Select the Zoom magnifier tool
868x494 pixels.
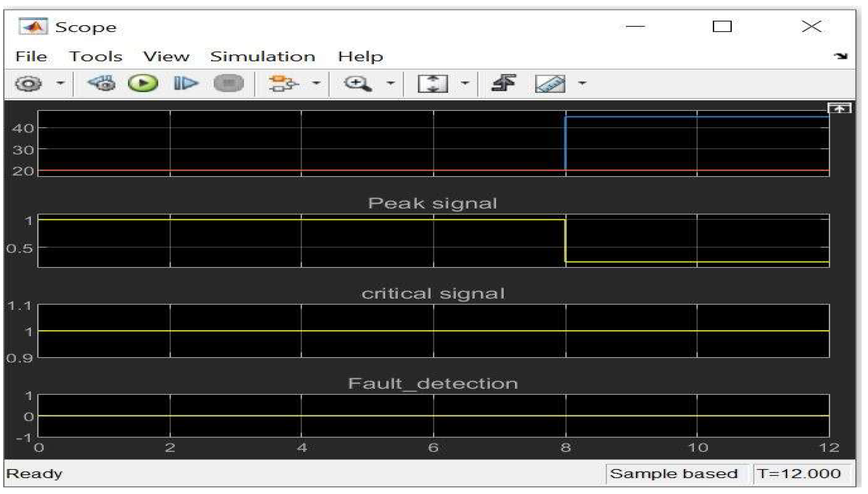coord(357,83)
